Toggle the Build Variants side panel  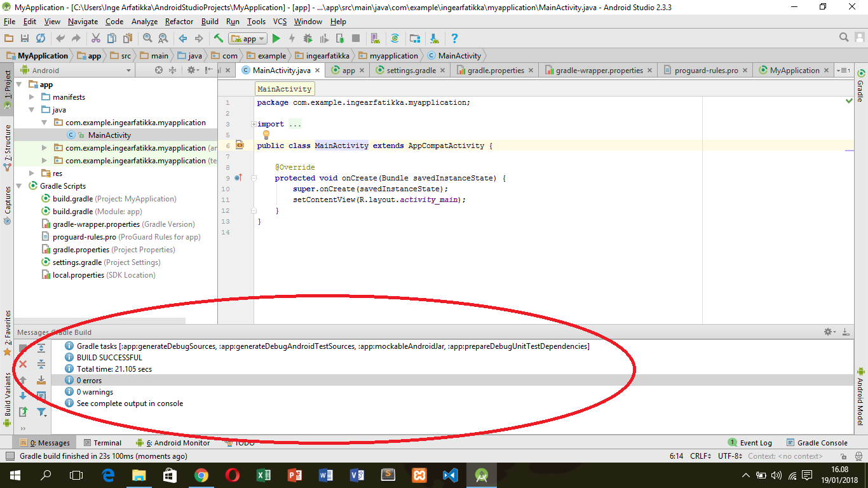tap(8, 394)
